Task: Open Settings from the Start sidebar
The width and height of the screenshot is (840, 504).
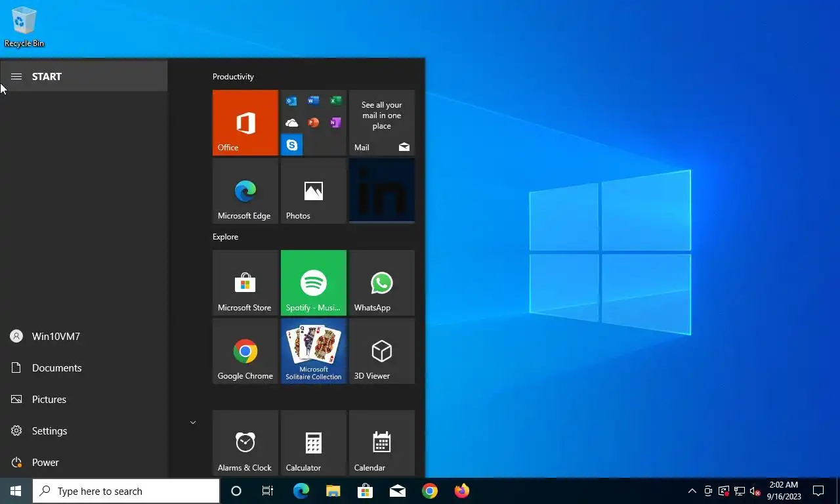Action: pos(84,431)
